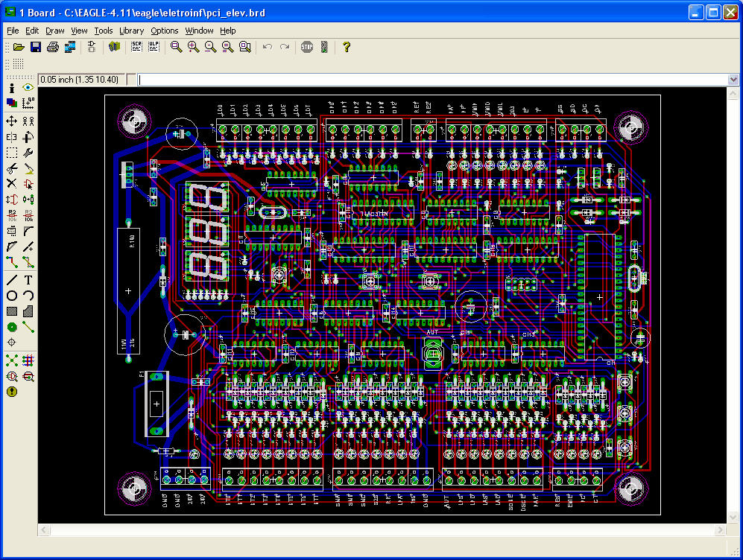
Task: Open the Tools menu
Action: (104, 31)
